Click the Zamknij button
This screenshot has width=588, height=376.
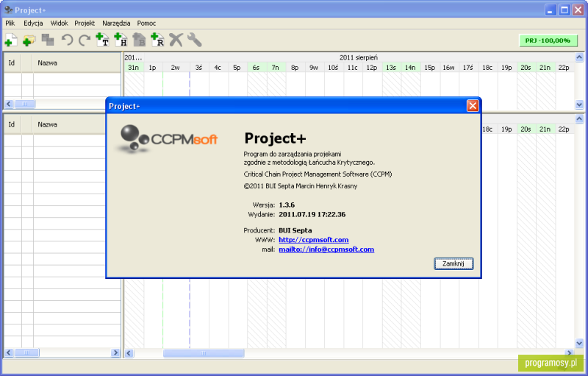pyautogui.click(x=453, y=263)
